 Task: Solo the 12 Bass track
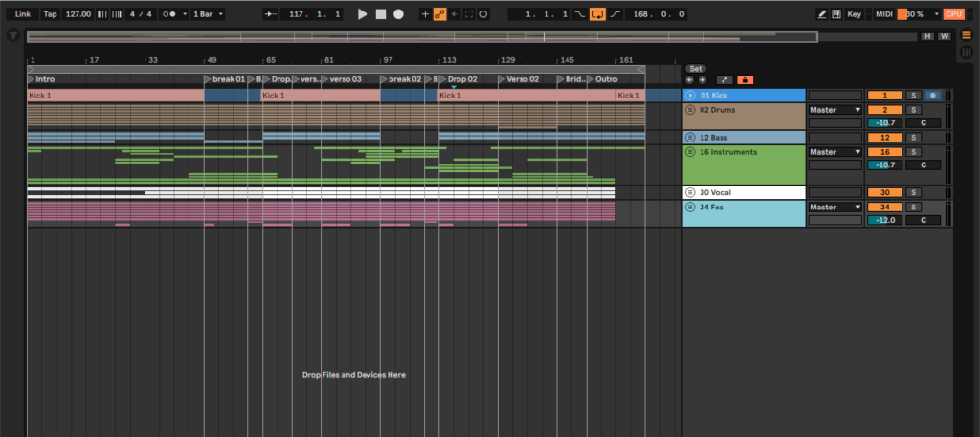point(913,138)
